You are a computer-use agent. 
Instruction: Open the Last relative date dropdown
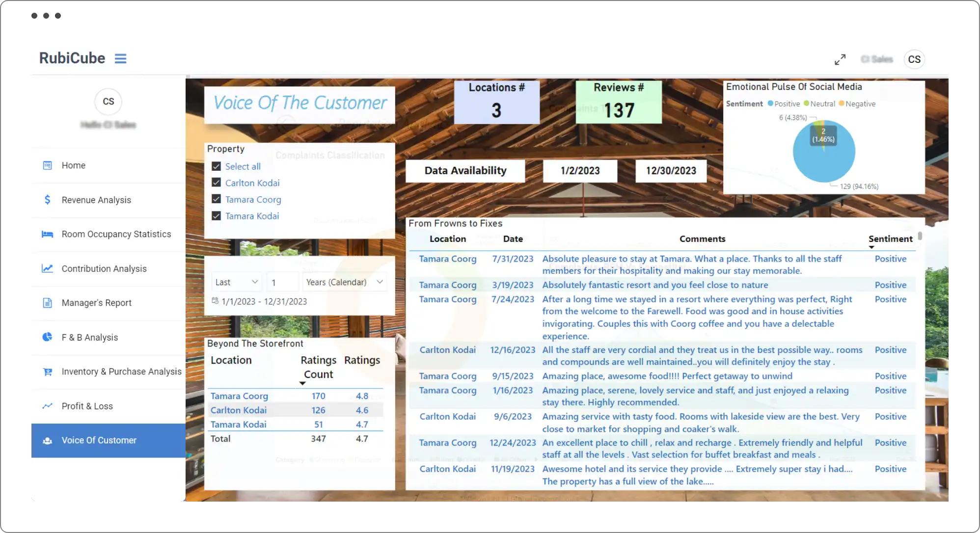(236, 282)
